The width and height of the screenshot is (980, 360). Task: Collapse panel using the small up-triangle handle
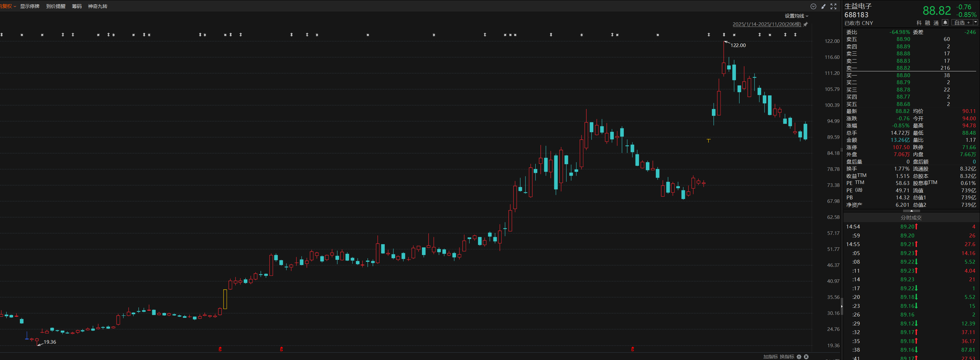click(x=911, y=211)
